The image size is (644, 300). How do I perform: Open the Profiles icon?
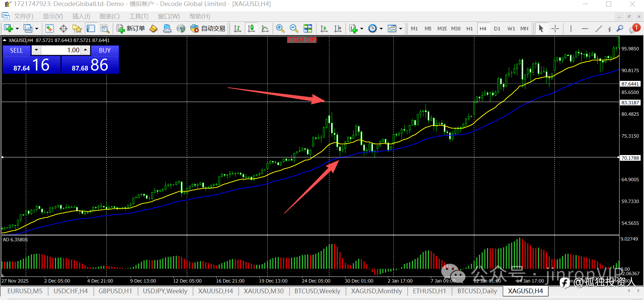[x=28, y=29]
